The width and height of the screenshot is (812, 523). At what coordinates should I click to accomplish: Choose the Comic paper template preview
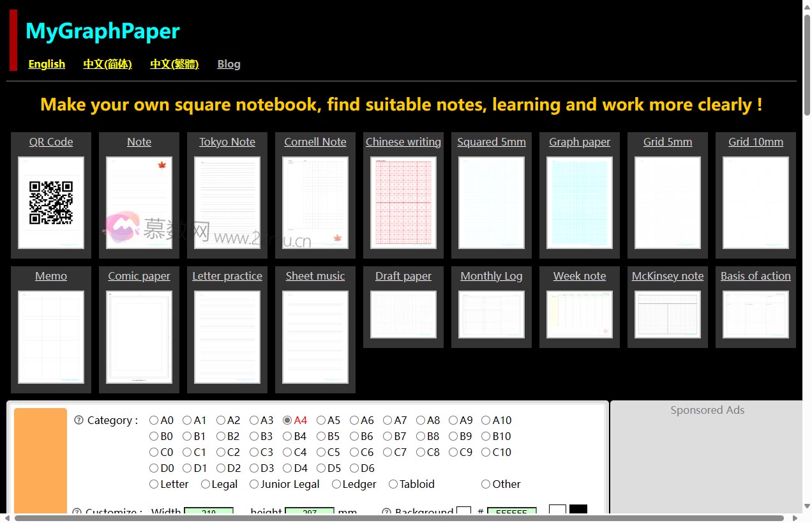click(139, 337)
